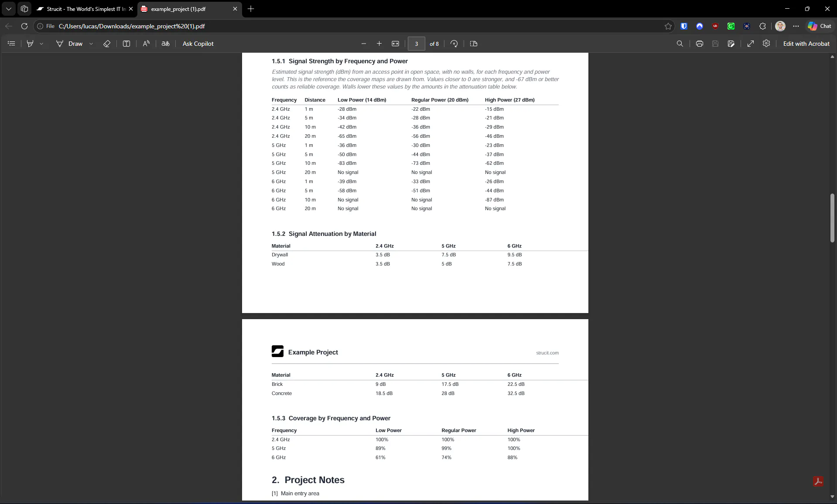Go back to previous page
837x504 pixels.
pyautogui.click(x=9, y=26)
